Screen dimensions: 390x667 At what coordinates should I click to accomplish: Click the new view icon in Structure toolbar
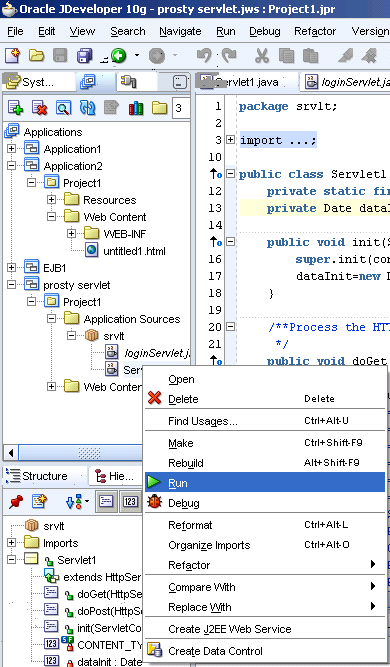tap(40, 502)
